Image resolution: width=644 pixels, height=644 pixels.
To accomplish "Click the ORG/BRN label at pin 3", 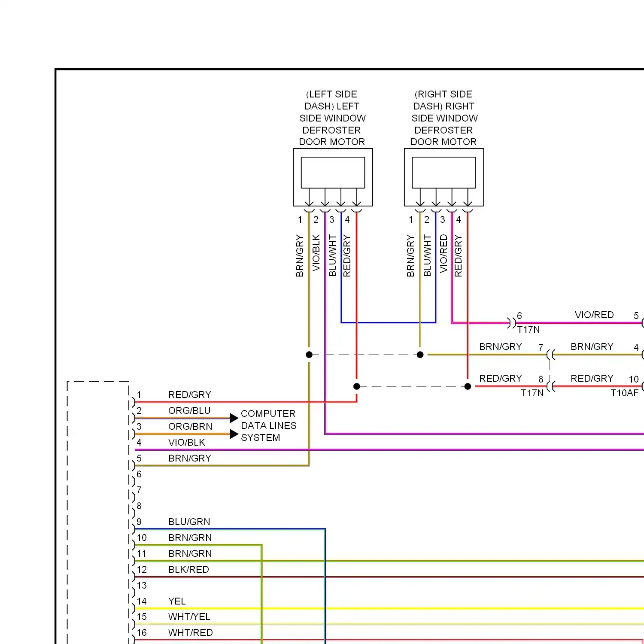I will pos(190,426).
